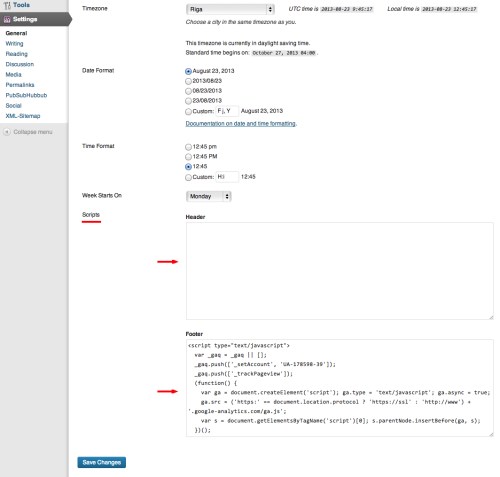
Task: Click the UTC time value
Action: pyautogui.click(x=347, y=9)
